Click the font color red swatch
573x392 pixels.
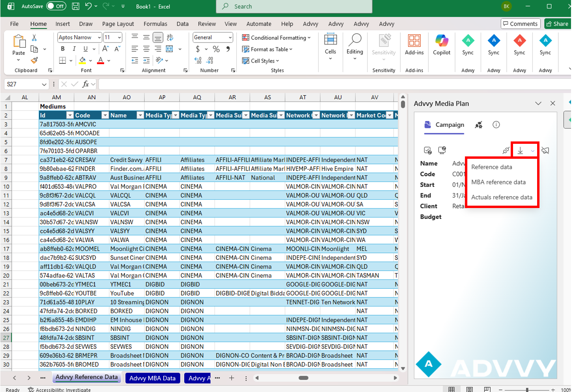(x=101, y=61)
